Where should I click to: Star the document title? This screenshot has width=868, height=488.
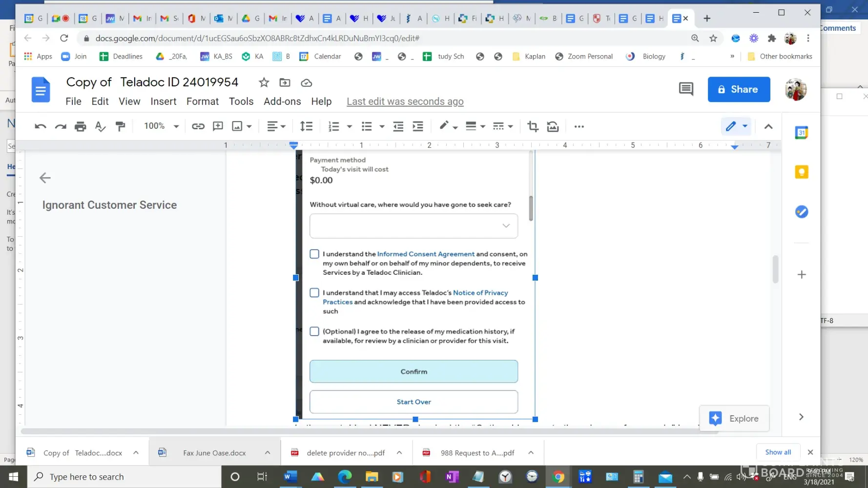coord(264,82)
